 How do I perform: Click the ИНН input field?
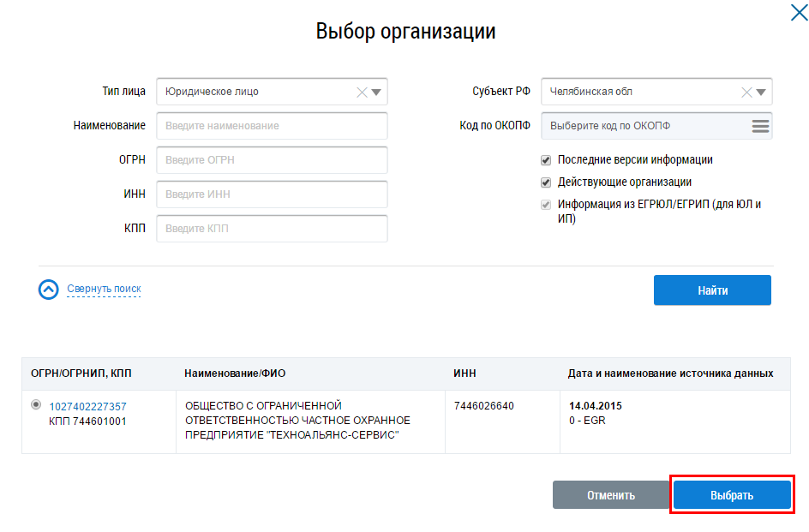pyautogui.click(x=272, y=194)
